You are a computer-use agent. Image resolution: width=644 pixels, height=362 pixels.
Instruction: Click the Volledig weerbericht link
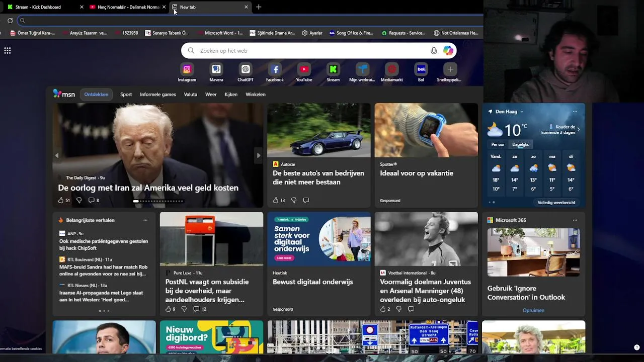coord(556,203)
